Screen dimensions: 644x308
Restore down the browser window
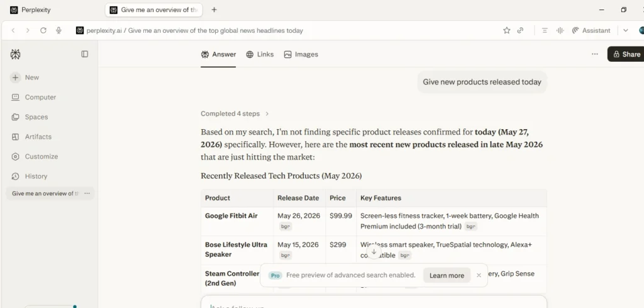click(x=623, y=10)
